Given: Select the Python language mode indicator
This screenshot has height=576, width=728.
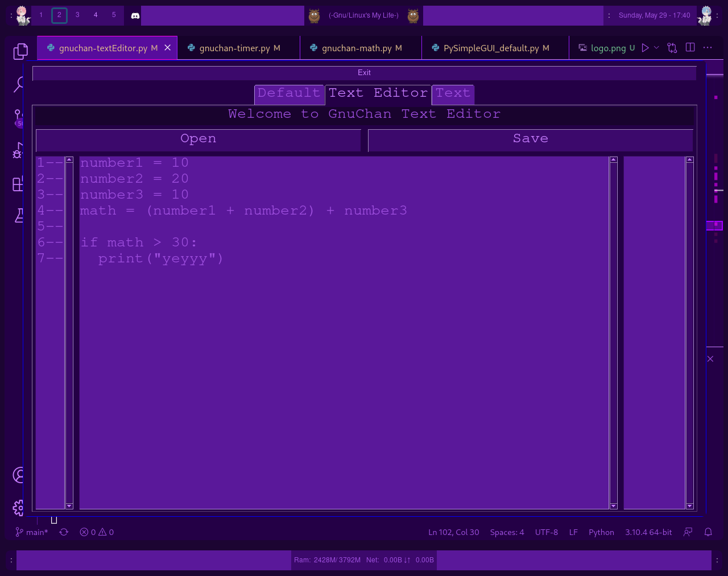Looking at the screenshot, I should coord(601,532).
